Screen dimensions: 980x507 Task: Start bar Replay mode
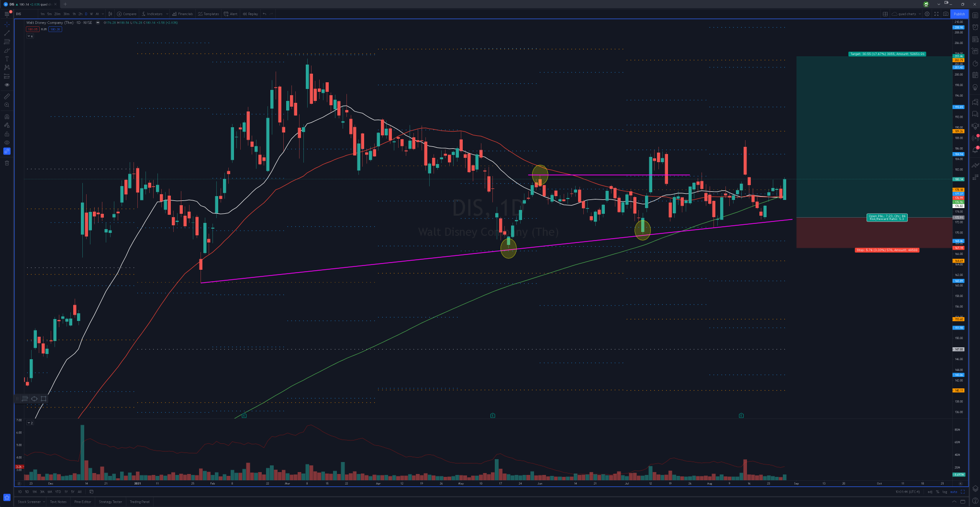click(x=250, y=14)
